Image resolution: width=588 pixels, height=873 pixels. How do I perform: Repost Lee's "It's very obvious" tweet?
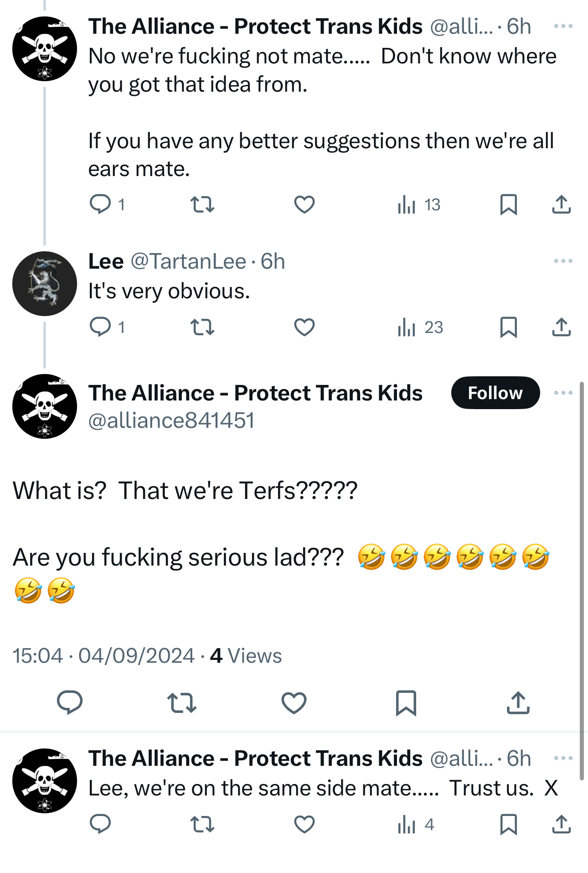point(202,327)
